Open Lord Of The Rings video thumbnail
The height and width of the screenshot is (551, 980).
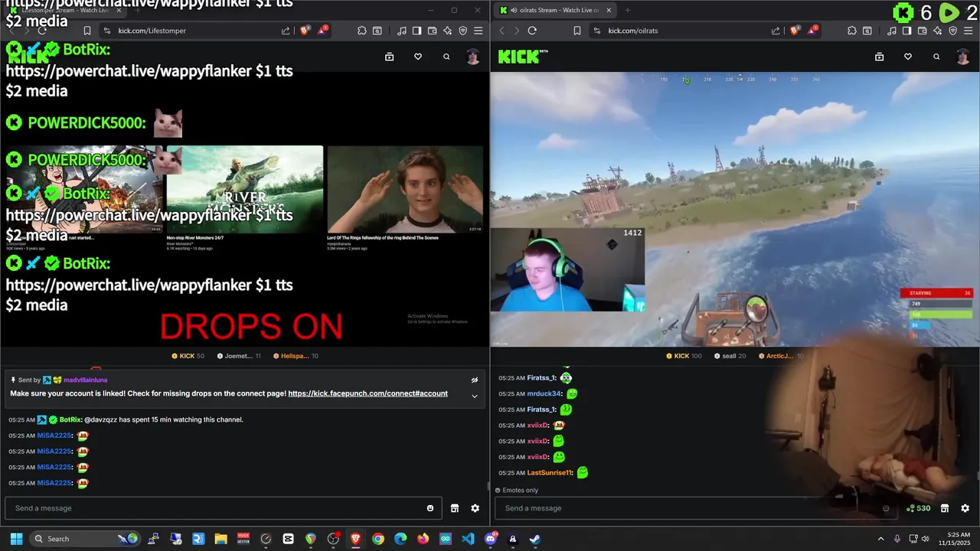[405, 190]
